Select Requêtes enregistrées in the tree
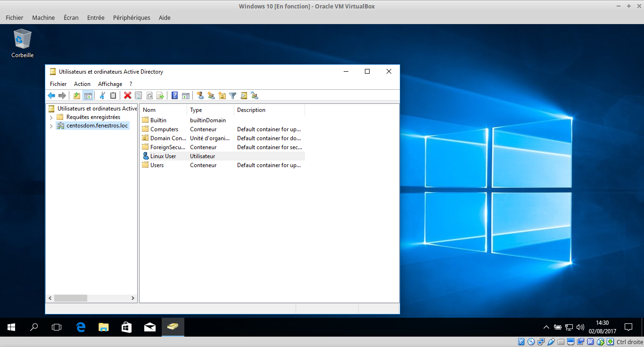 click(93, 117)
